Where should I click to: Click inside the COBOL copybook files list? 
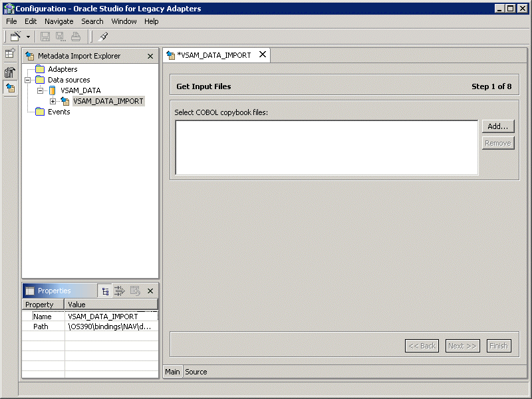327,148
